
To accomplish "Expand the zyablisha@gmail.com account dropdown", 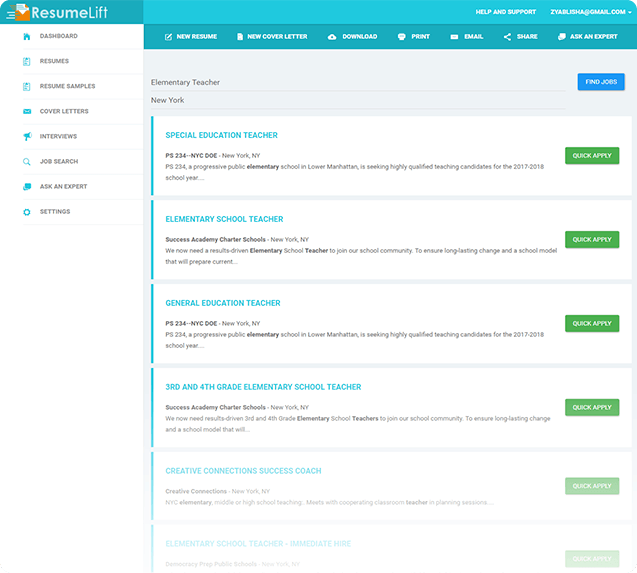I will [x=591, y=12].
